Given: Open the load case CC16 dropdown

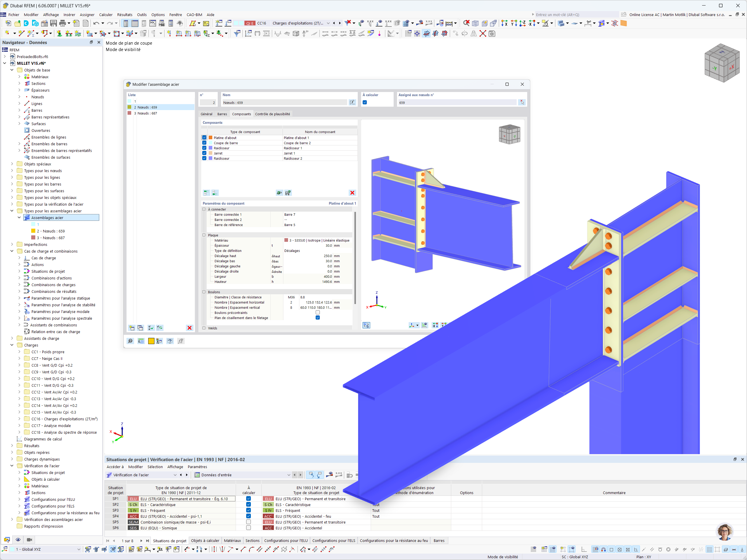Looking at the screenshot, I should tap(328, 23).
